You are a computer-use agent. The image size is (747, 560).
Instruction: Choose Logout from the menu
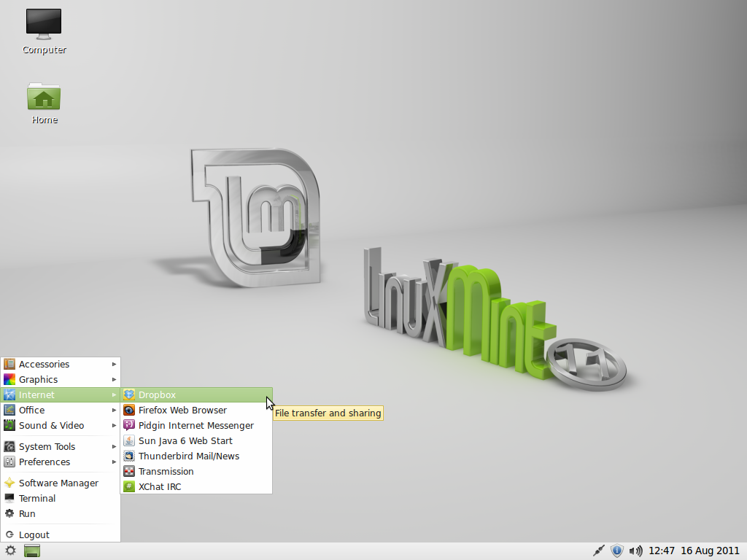[x=61, y=534]
